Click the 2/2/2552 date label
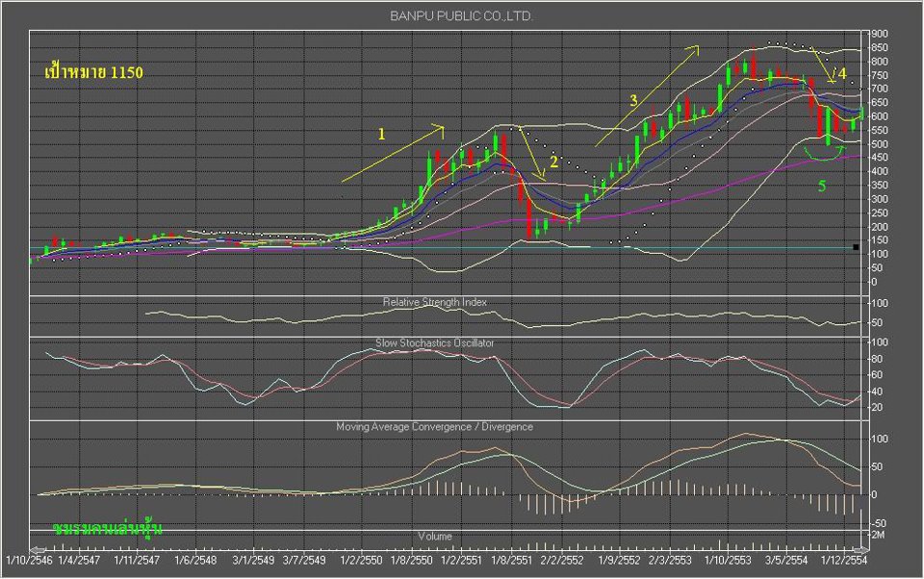Viewport: 924px width, 579px height. coord(561,560)
